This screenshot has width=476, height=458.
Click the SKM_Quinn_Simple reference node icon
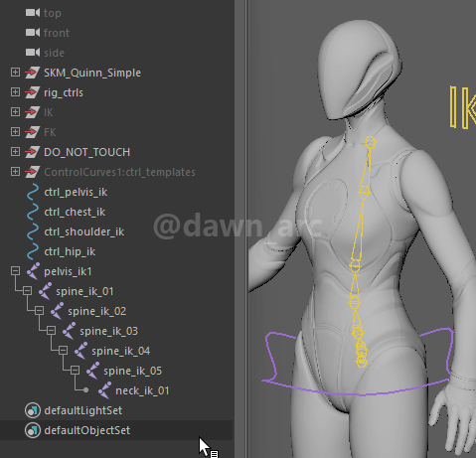click(x=33, y=73)
